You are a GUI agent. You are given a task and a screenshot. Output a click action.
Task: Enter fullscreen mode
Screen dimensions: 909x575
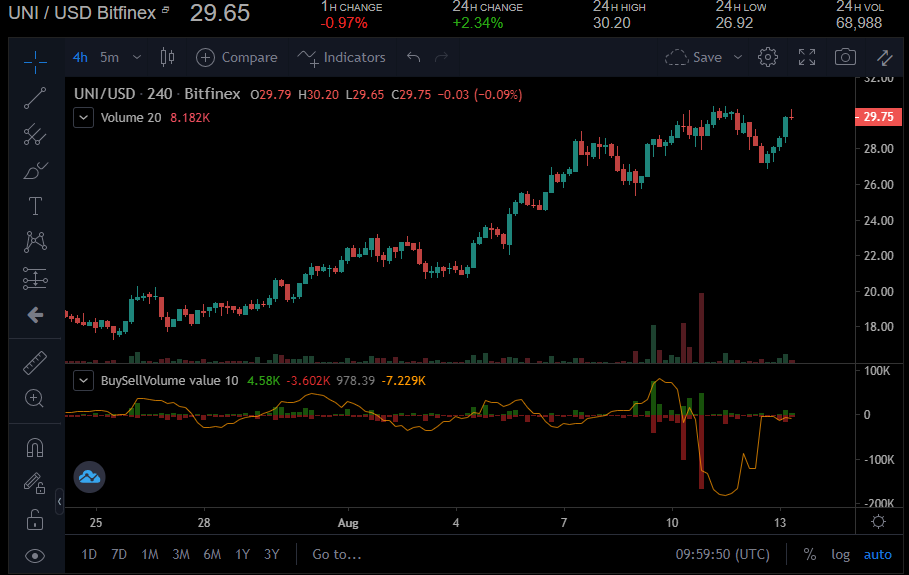click(x=807, y=57)
